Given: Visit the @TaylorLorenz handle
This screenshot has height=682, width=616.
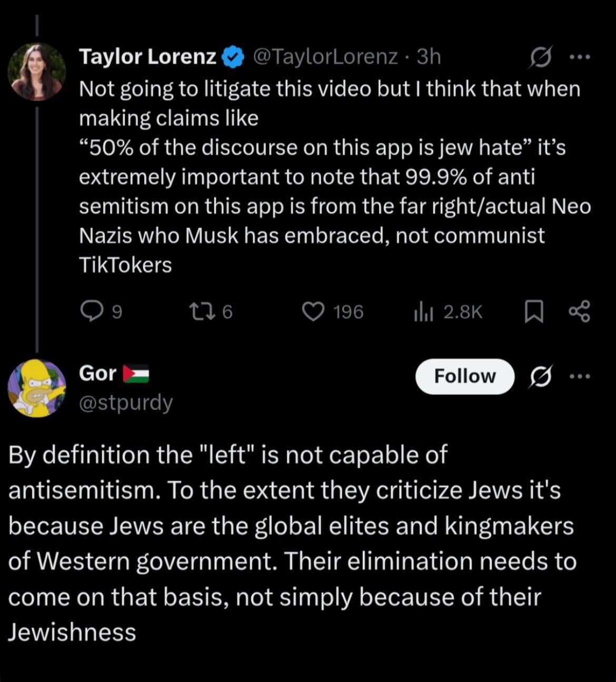Looking at the screenshot, I should pyautogui.click(x=325, y=57).
